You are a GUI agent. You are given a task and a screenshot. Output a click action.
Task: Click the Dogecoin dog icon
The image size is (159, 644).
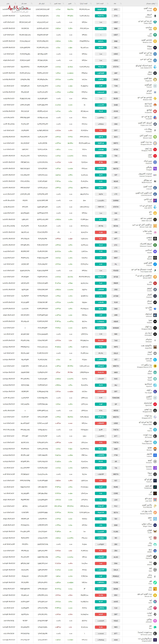(x=155, y=80)
